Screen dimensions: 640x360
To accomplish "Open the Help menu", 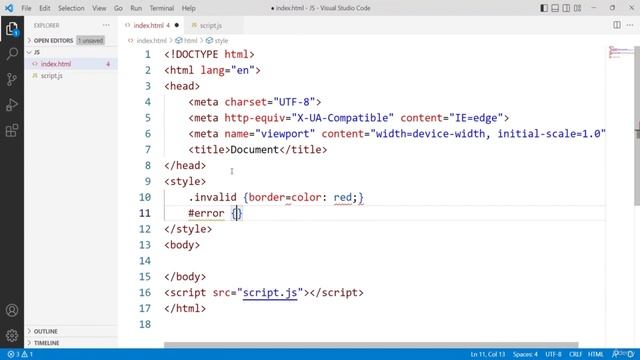I will [x=188, y=8].
